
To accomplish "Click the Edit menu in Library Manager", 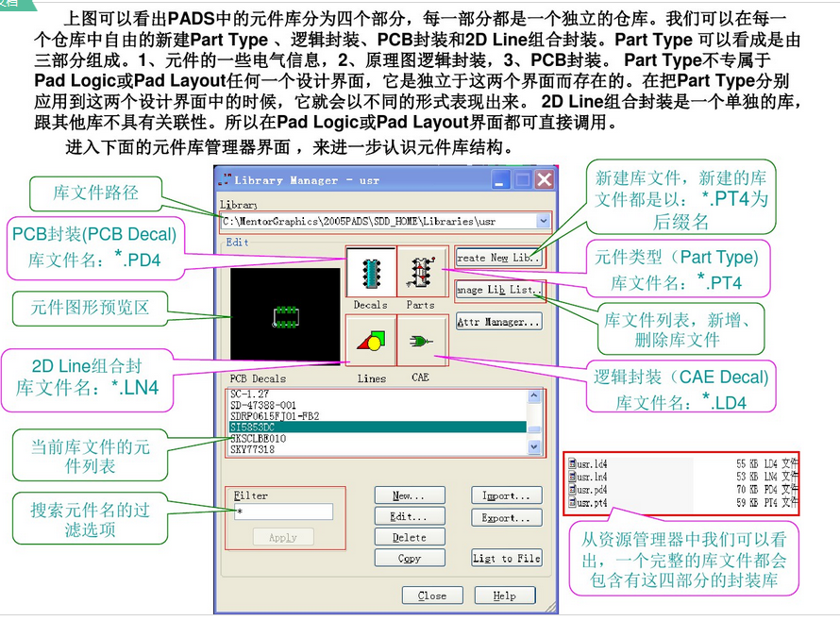I will 236,243.
